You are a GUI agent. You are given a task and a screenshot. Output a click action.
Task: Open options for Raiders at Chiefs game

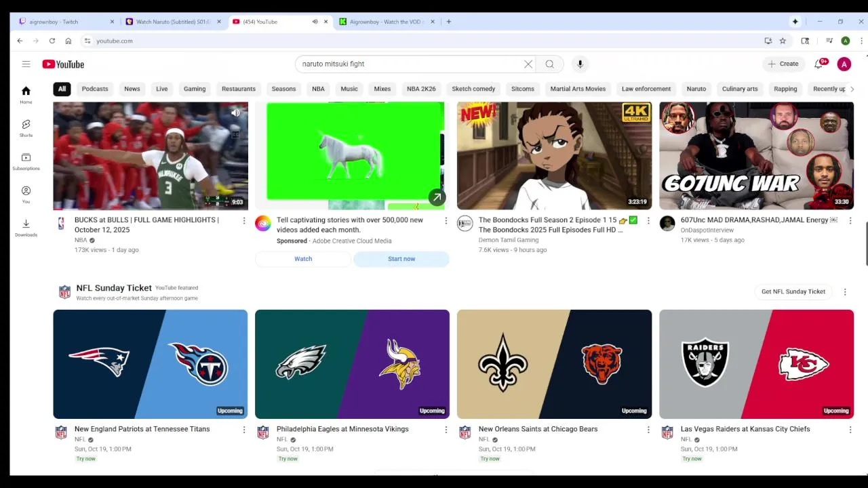(850, 429)
